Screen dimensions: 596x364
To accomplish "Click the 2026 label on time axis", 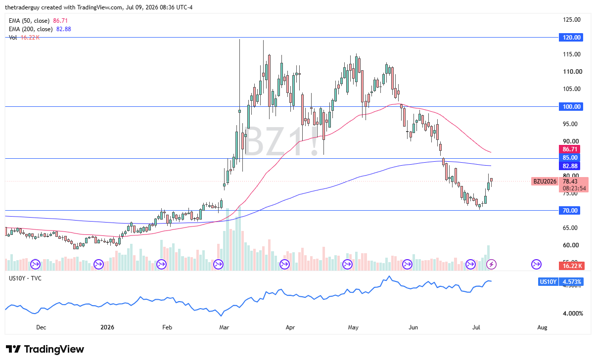I will 107,327.
